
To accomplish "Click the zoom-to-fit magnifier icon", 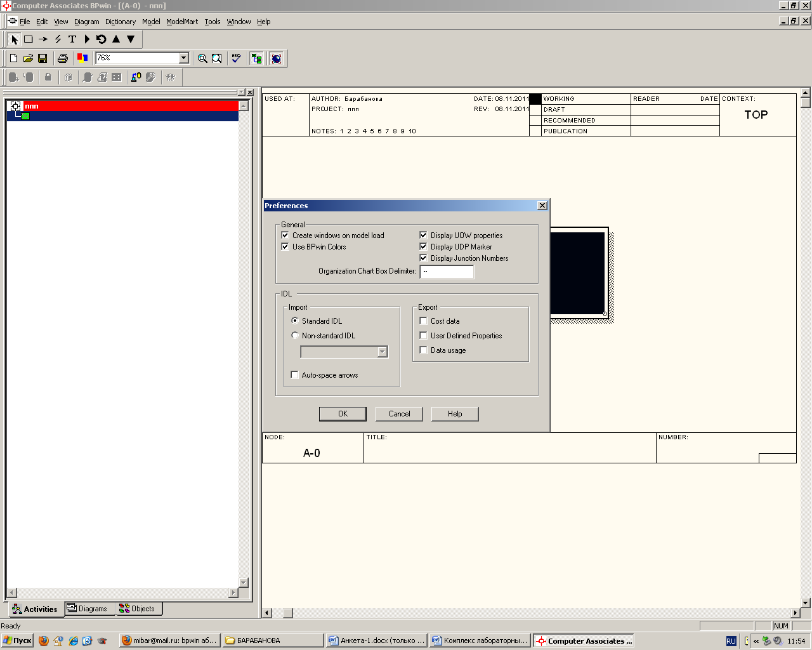I will pyautogui.click(x=217, y=58).
